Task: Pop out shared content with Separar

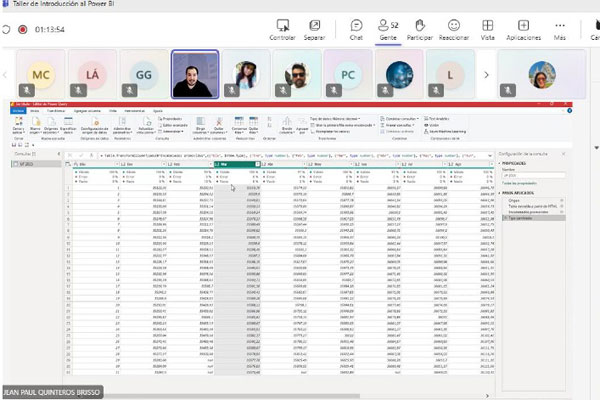Action: click(x=315, y=28)
